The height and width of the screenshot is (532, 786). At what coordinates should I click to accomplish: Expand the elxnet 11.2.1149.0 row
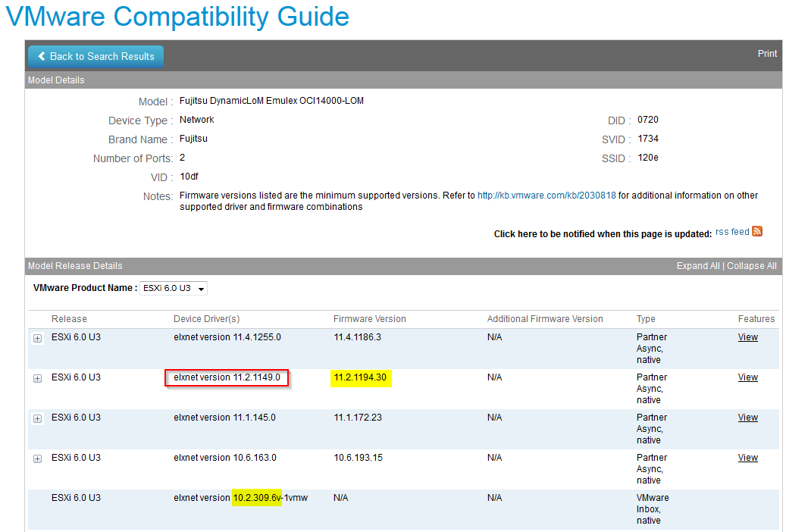[x=38, y=379]
